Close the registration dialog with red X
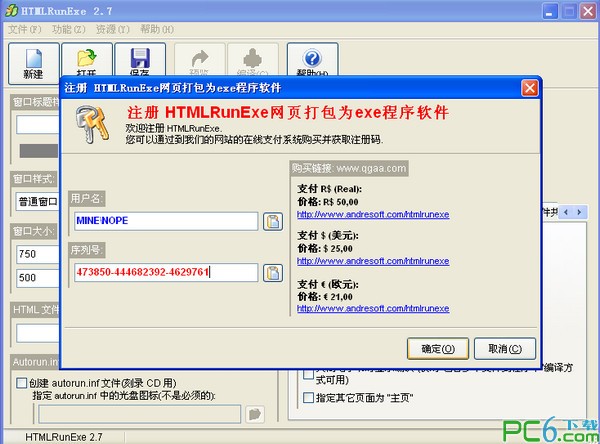600x444 pixels. pyautogui.click(x=530, y=88)
